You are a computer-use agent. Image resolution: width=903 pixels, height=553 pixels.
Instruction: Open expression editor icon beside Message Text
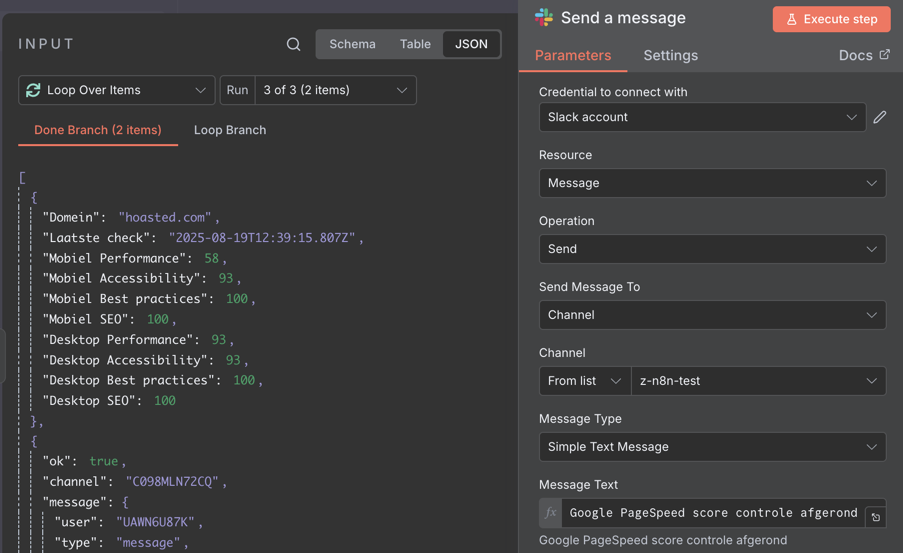(x=875, y=517)
